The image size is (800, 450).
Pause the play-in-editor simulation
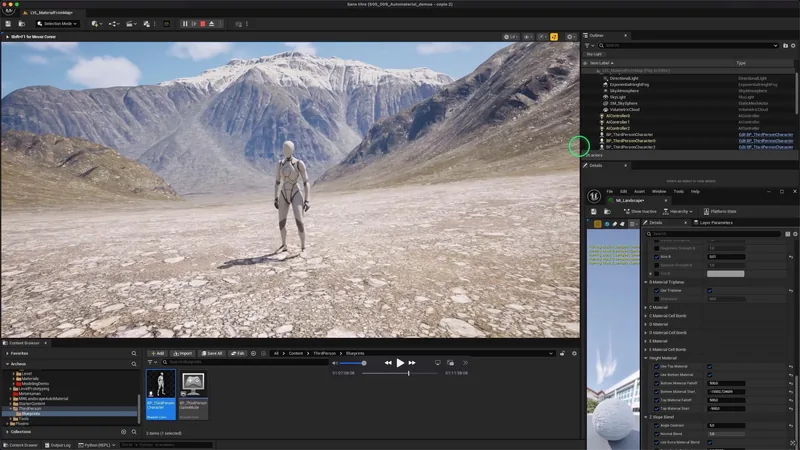(185, 23)
